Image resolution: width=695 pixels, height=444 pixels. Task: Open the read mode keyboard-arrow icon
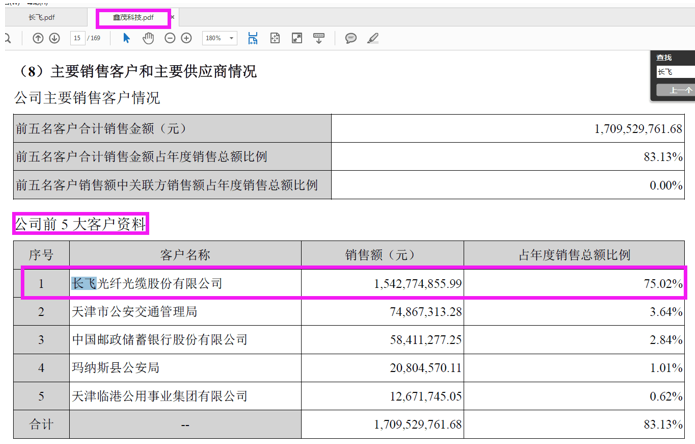[319, 39]
